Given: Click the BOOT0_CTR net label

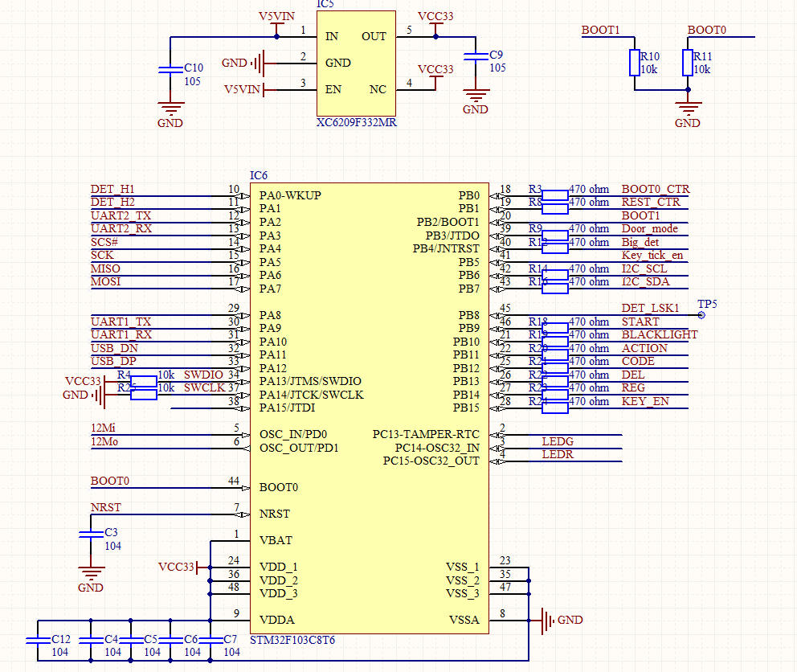Looking at the screenshot, I should click(x=656, y=189).
